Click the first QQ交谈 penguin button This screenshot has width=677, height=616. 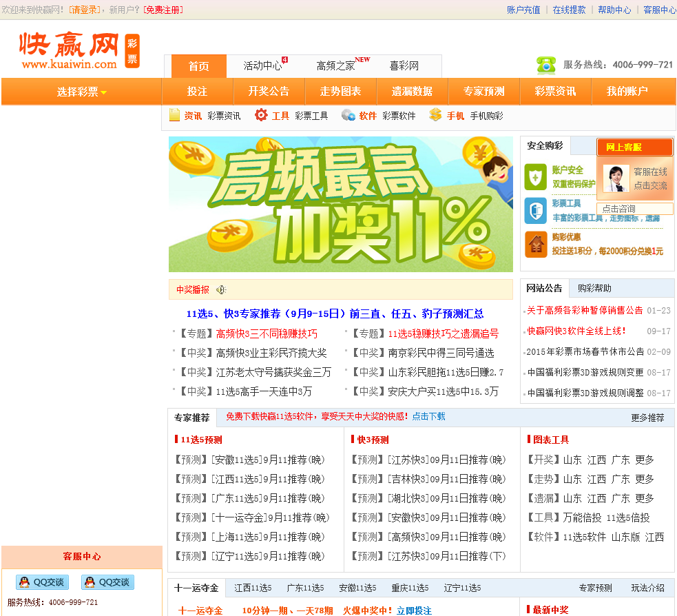(42, 582)
